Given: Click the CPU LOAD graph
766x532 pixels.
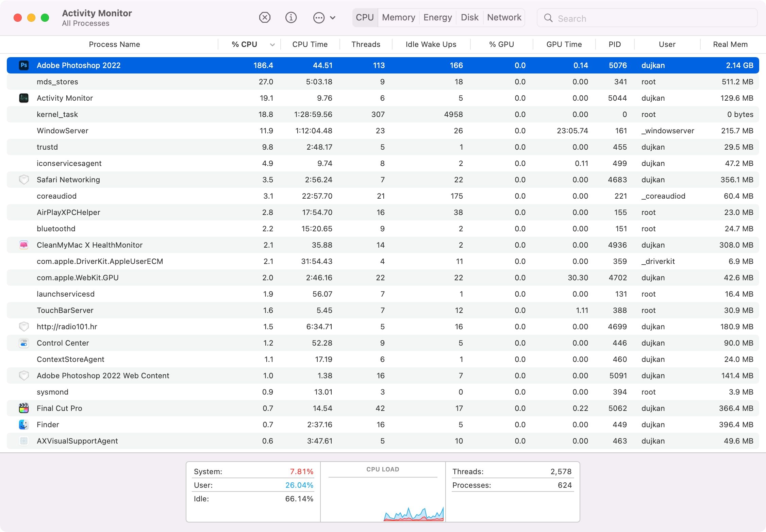Looking at the screenshot, I should point(383,492).
